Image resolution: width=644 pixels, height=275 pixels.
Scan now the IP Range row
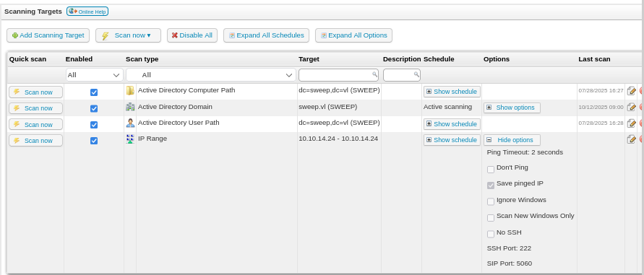tap(35, 140)
